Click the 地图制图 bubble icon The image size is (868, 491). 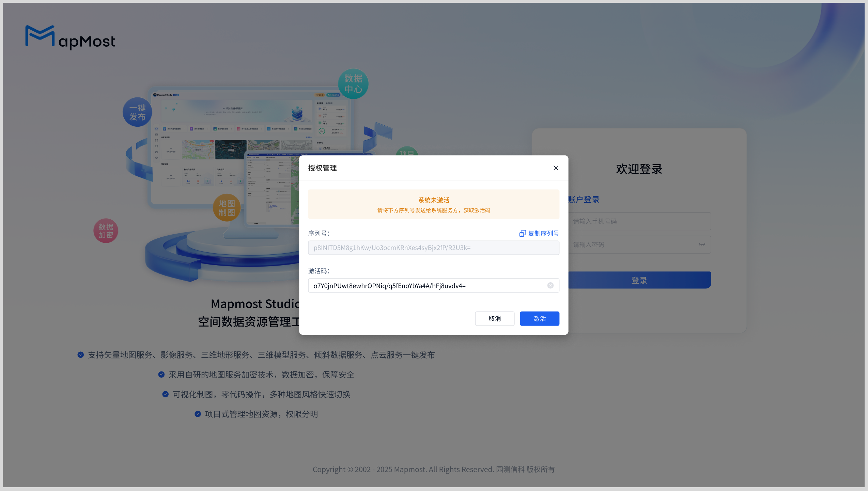pyautogui.click(x=227, y=208)
